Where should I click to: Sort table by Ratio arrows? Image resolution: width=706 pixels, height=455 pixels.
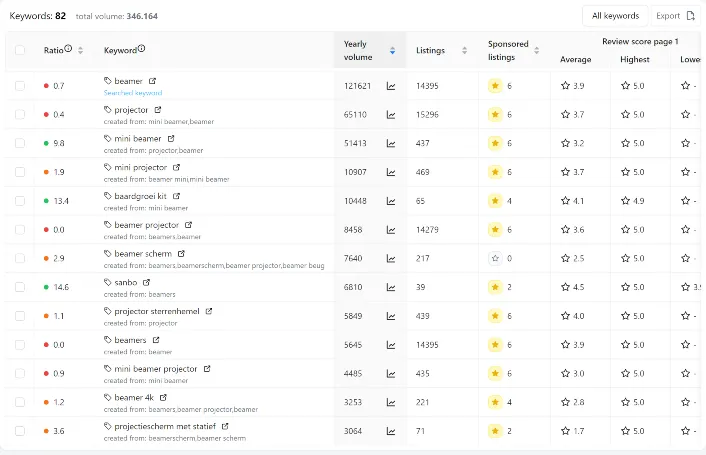click(80, 50)
